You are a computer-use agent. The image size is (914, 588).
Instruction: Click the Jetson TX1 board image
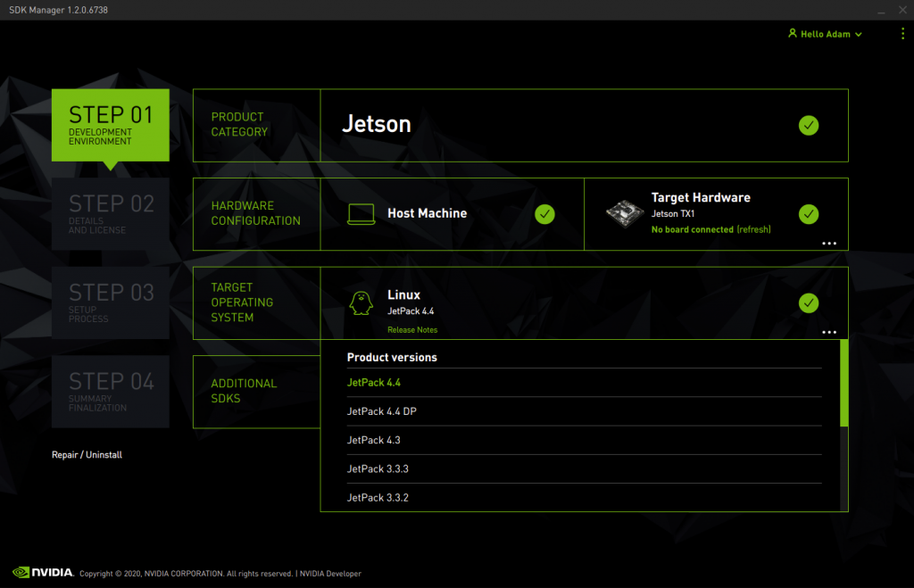tap(624, 214)
